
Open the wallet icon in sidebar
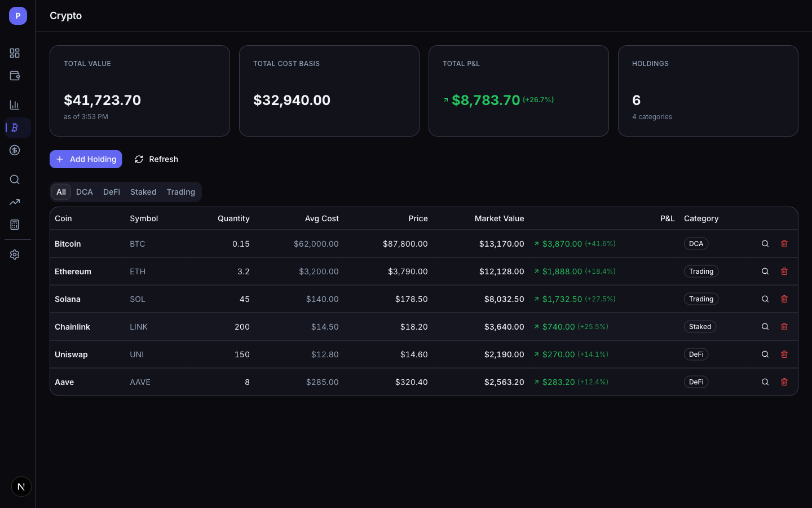[15, 76]
